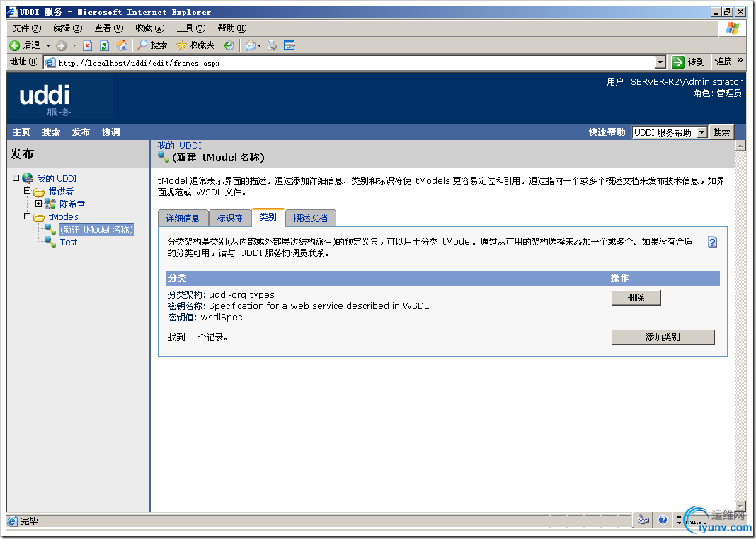Collapse the tModels tree node

(x=28, y=216)
